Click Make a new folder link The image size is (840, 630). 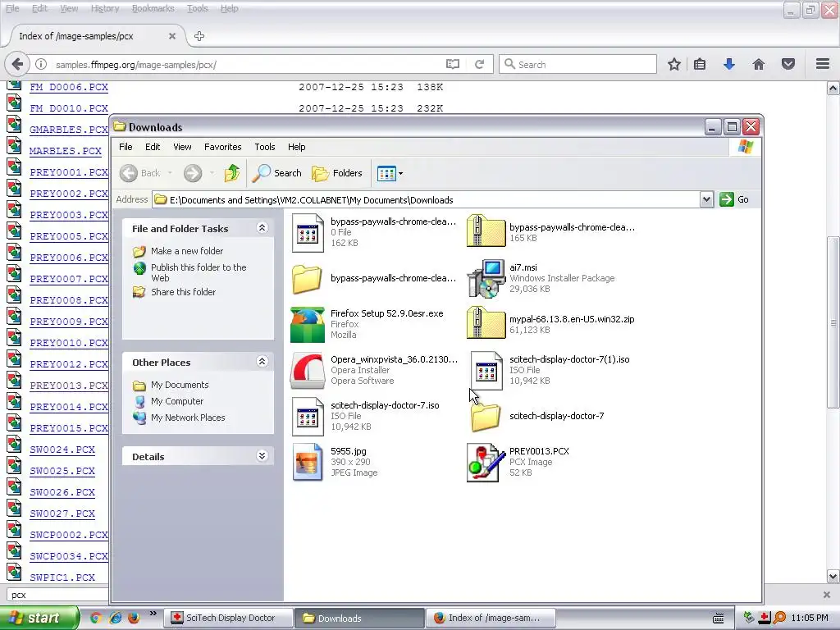[x=187, y=251]
